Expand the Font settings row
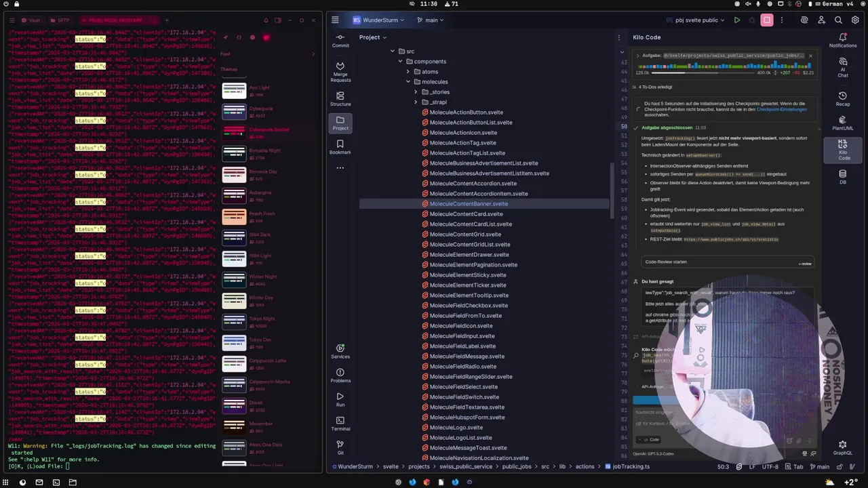 coord(268,54)
